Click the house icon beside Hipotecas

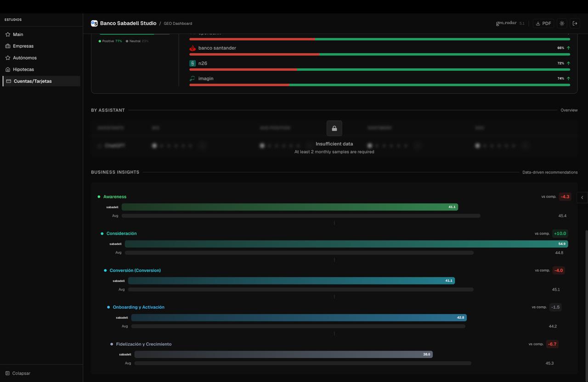(x=8, y=69)
